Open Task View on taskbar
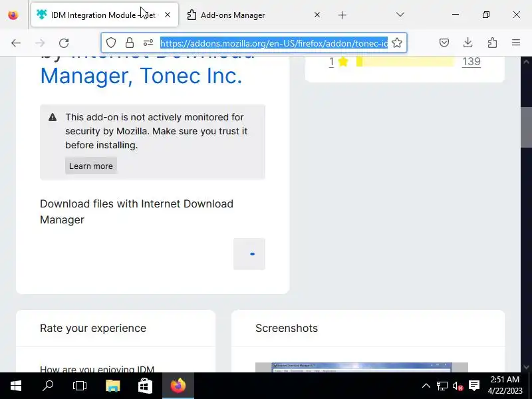This screenshot has width=532, height=399. point(80,386)
